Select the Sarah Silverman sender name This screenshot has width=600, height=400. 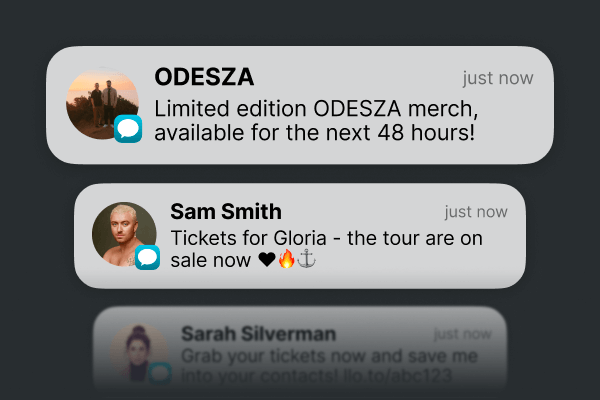tap(258, 334)
